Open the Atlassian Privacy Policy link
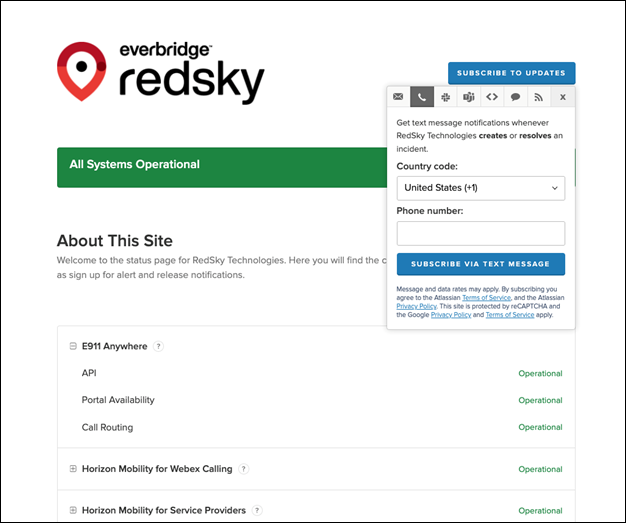 [x=416, y=306]
